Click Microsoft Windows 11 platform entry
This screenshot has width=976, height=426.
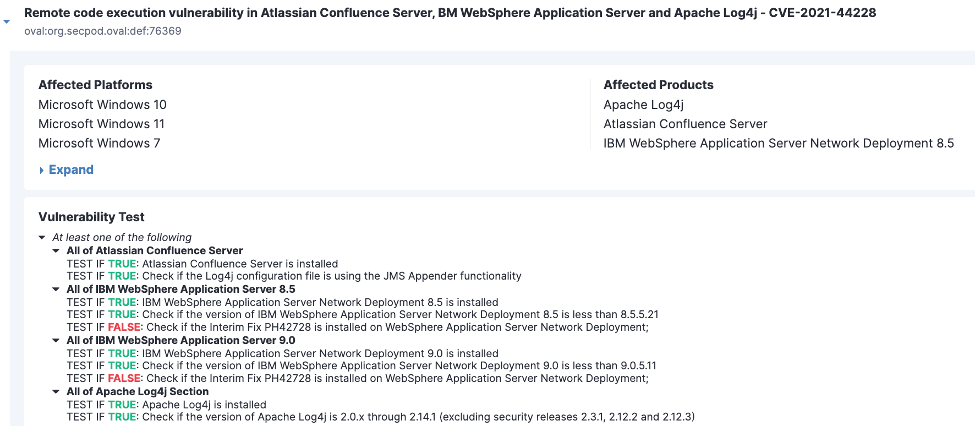pyautogui.click(x=101, y=124)
